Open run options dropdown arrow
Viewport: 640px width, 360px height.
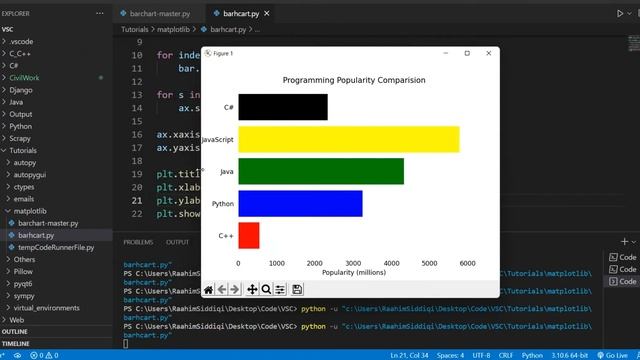(x=629, y=13)
